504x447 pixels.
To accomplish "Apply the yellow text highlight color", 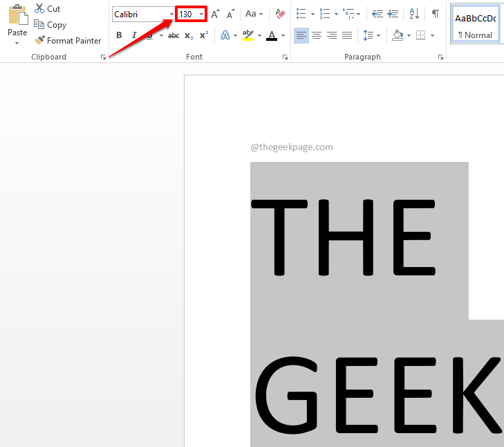I will tap(248, 35).
